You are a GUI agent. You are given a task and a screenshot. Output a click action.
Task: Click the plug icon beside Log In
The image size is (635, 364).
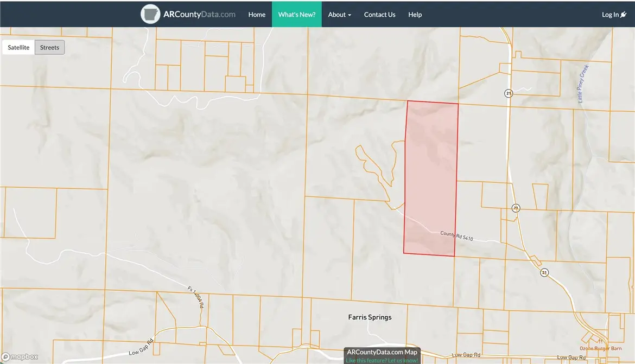(624, 15)
